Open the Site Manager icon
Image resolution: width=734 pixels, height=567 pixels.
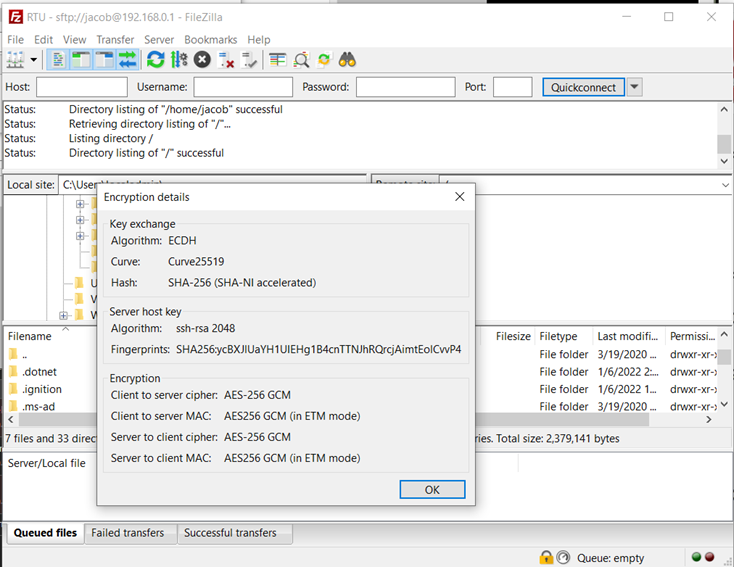pos(15,60)
